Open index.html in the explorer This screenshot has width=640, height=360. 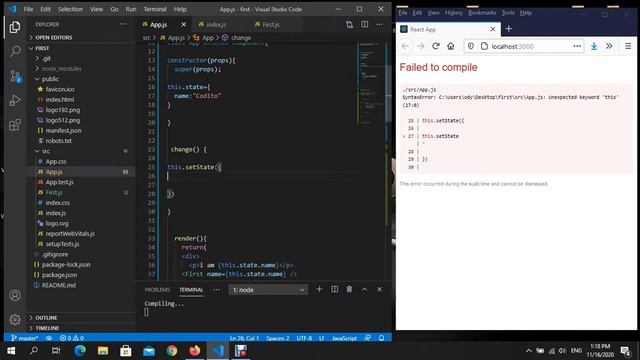[60, 100]
